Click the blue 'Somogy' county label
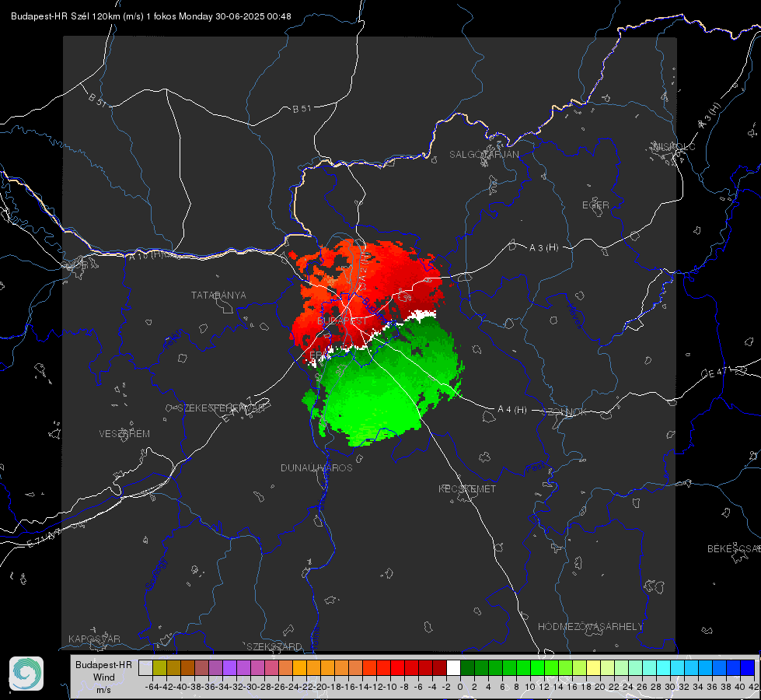 [156, 574]
